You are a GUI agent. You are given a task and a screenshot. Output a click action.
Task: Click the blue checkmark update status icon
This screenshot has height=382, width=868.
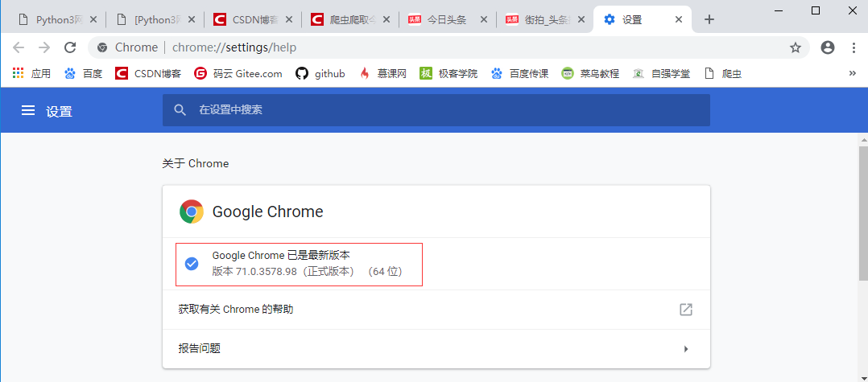click(x=192, y=264)
